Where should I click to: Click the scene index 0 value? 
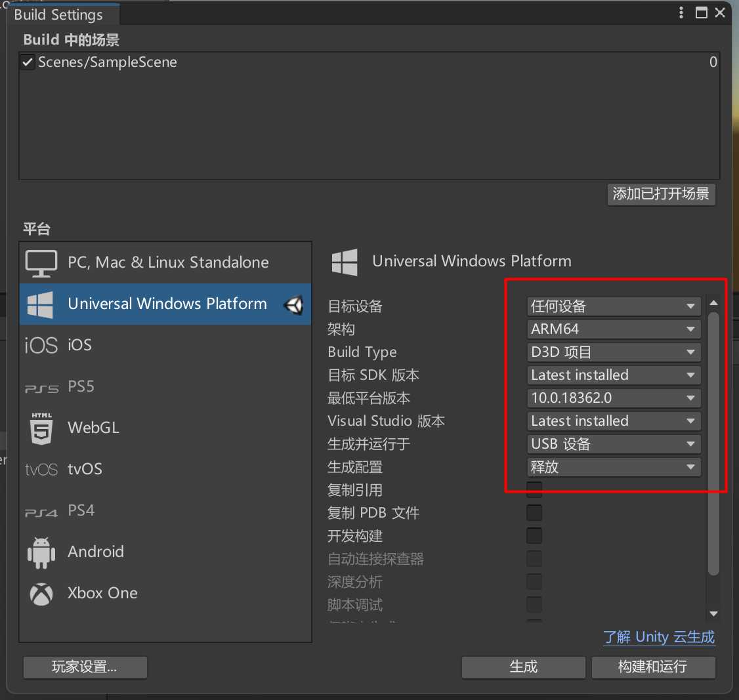click(713, 62)
